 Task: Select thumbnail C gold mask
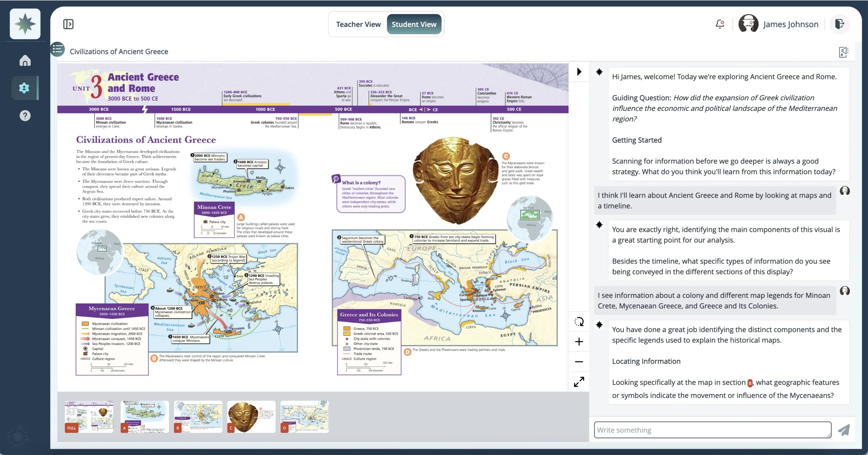[x=251, y=417]
